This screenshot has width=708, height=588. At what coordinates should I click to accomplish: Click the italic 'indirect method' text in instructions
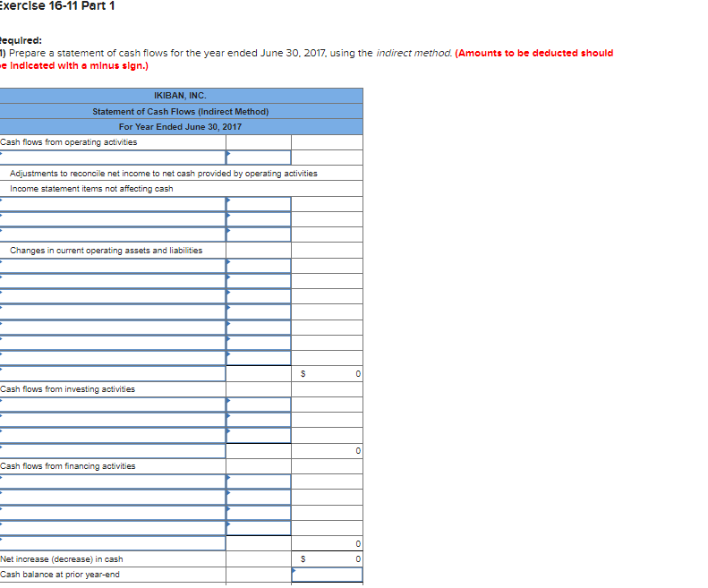[x=414, y=54]
